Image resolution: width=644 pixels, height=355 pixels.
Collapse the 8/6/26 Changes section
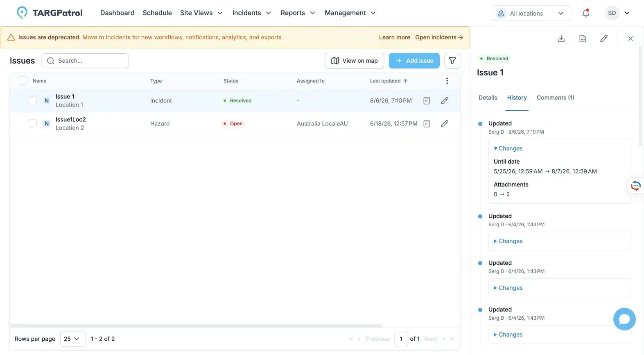(x=508, y=148)
